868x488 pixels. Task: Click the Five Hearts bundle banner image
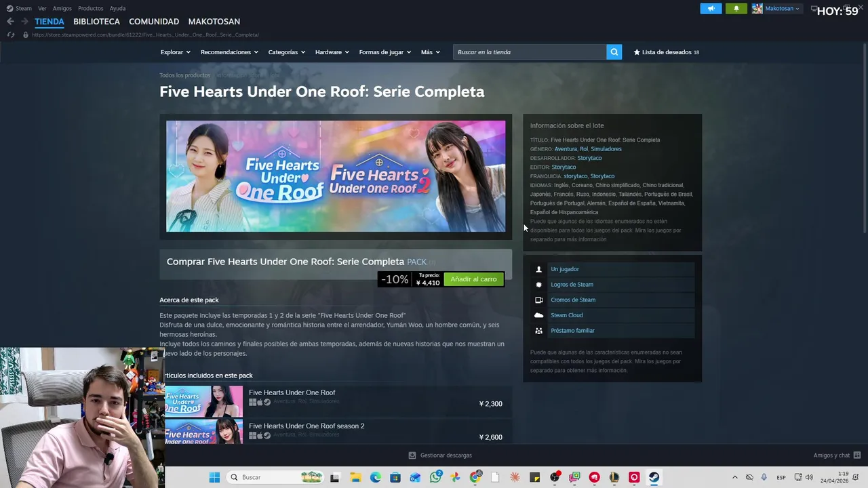click(336, 176)
